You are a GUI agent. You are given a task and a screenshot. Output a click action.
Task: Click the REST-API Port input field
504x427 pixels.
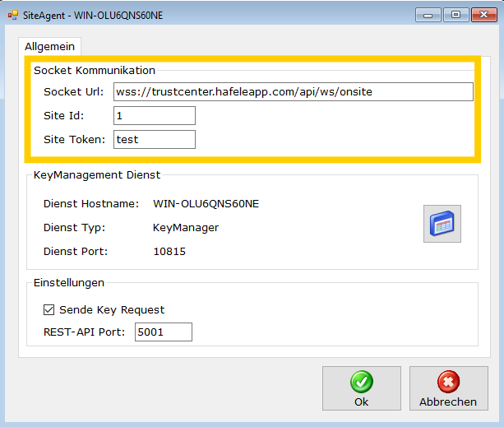tap(163, 332)
